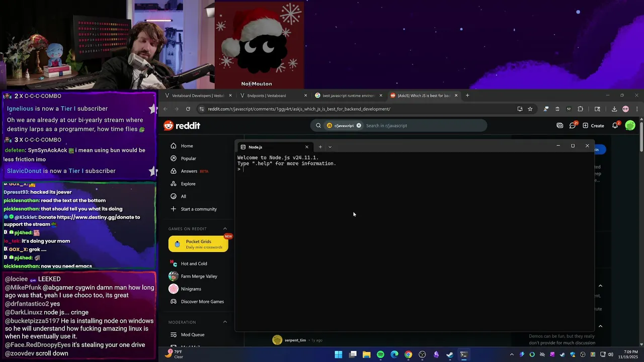Open the Reddit logo home link

(x=182, y=126)
